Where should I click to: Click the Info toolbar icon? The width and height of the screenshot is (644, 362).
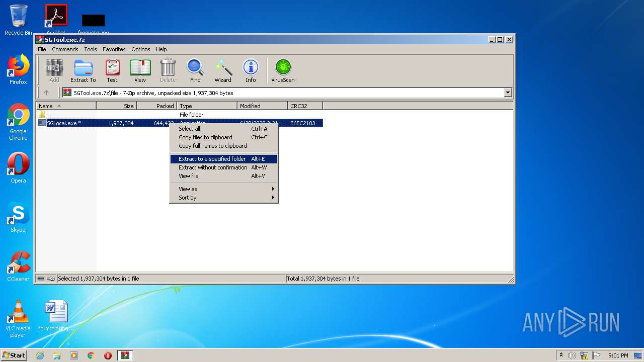pos(251,70)
